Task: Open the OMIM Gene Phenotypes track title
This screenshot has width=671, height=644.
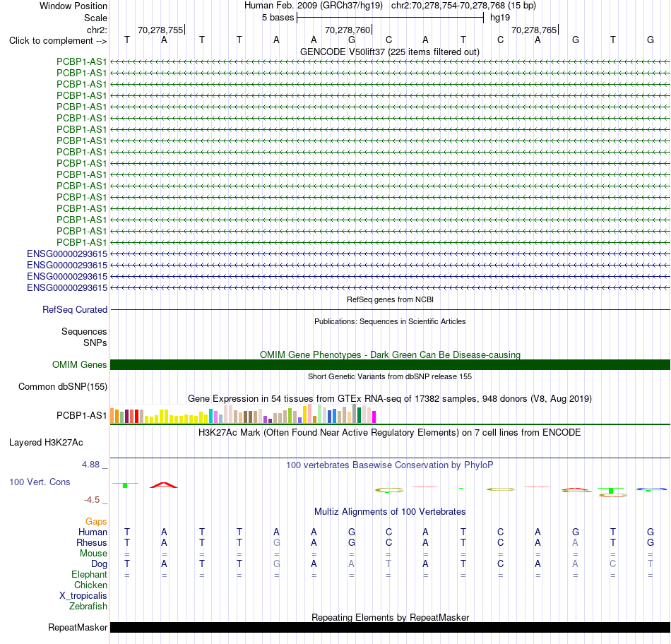Action: (390, 354)
